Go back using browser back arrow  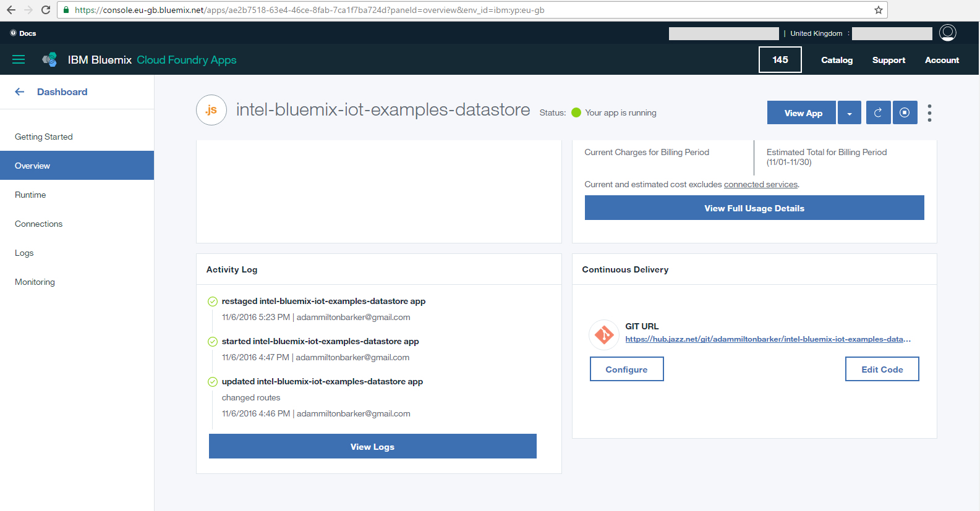11,10
